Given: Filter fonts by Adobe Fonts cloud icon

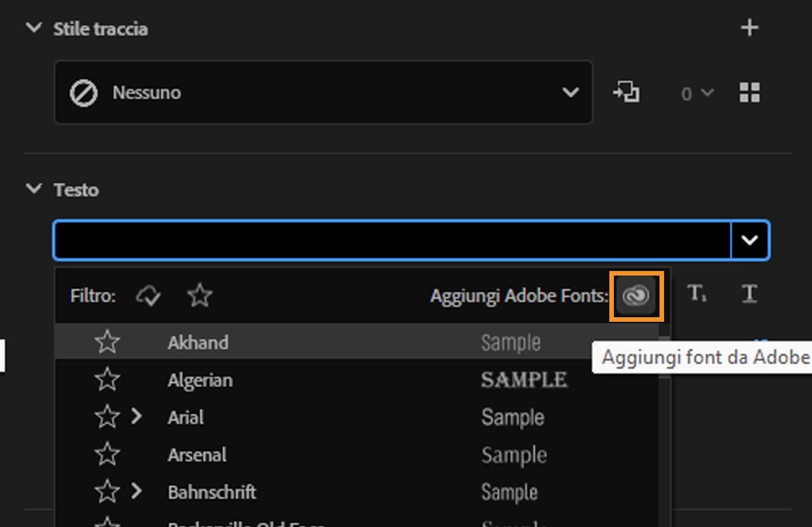Looking at the screenshot, I should point(149,296).
